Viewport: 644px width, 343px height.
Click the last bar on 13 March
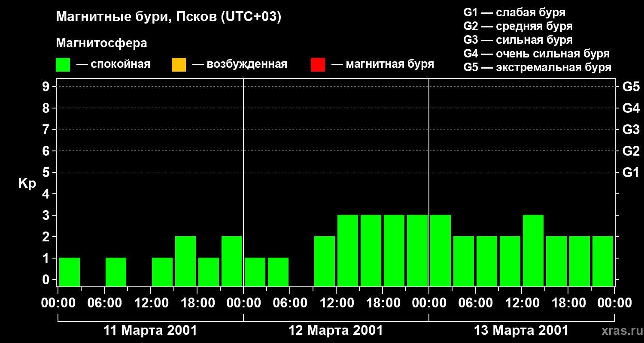point(603,261)
